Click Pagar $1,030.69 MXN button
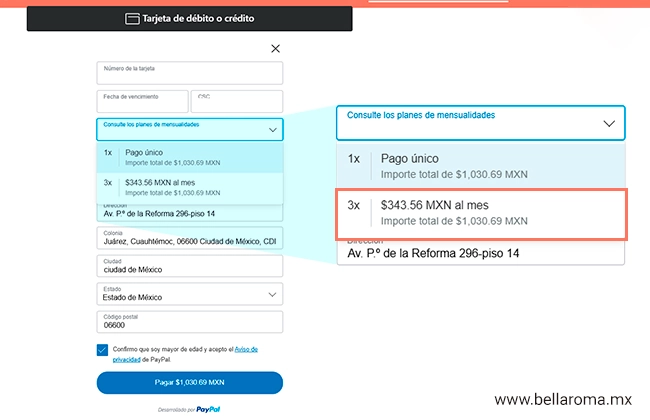Viewport: 650px width, 420px height. tap(190, 382)
